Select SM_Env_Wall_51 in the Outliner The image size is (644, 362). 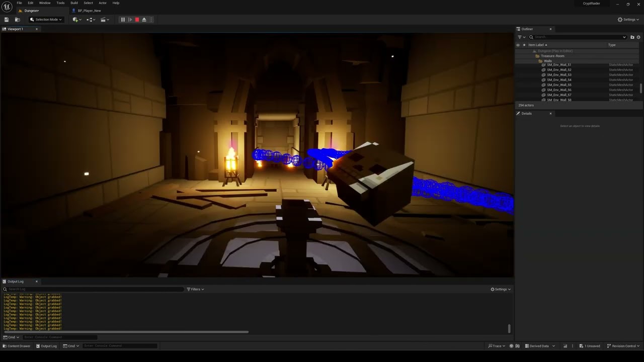tap(559, 65)
